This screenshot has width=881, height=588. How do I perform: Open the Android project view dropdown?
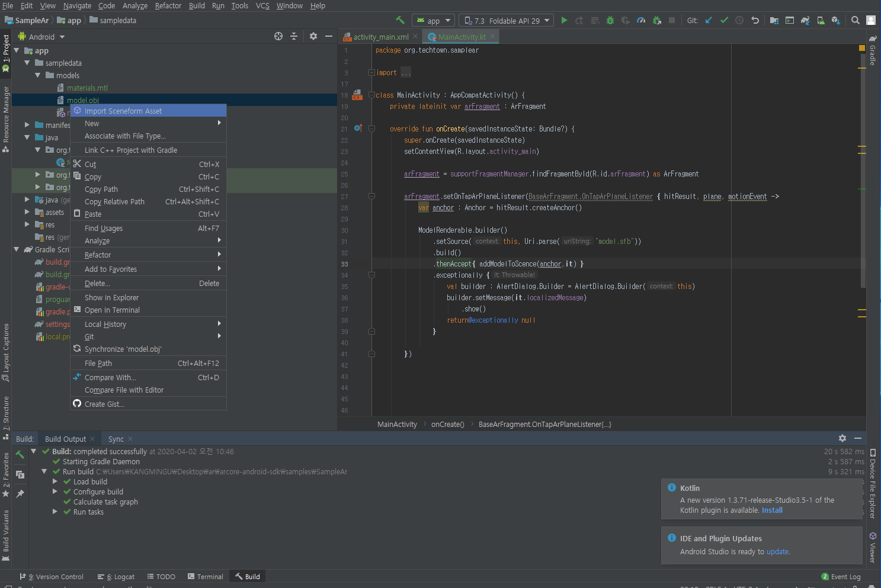pyautogui.click(x=41, y=37)
